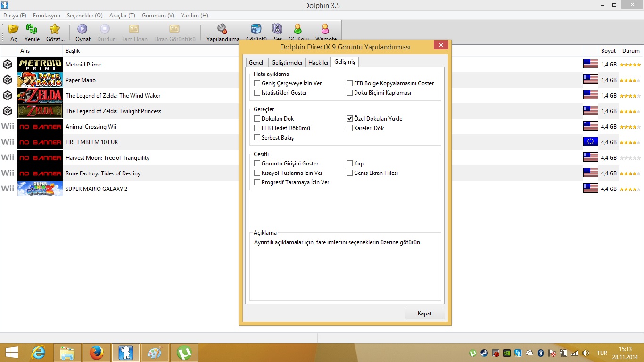Enable Doku Biçimi Kaplaması checkbox
Screen dimensions: 644x362
[x=349, y=93]
